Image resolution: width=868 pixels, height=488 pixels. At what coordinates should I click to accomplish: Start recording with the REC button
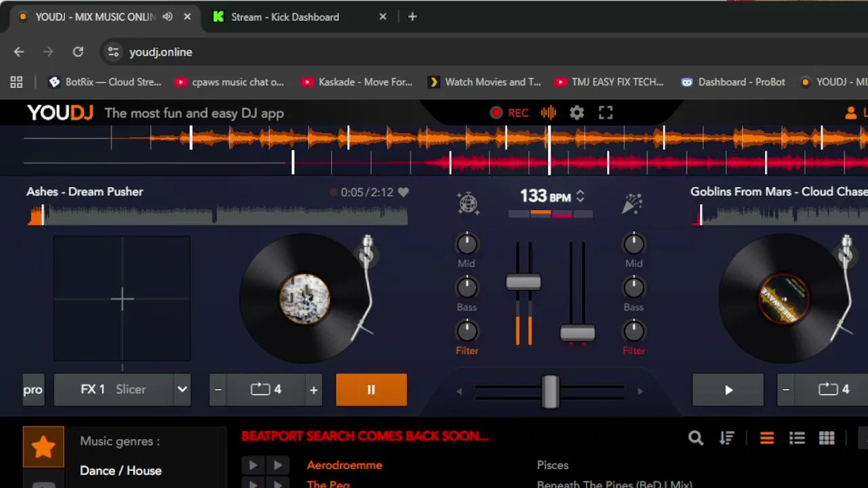[x=509, y=113]
